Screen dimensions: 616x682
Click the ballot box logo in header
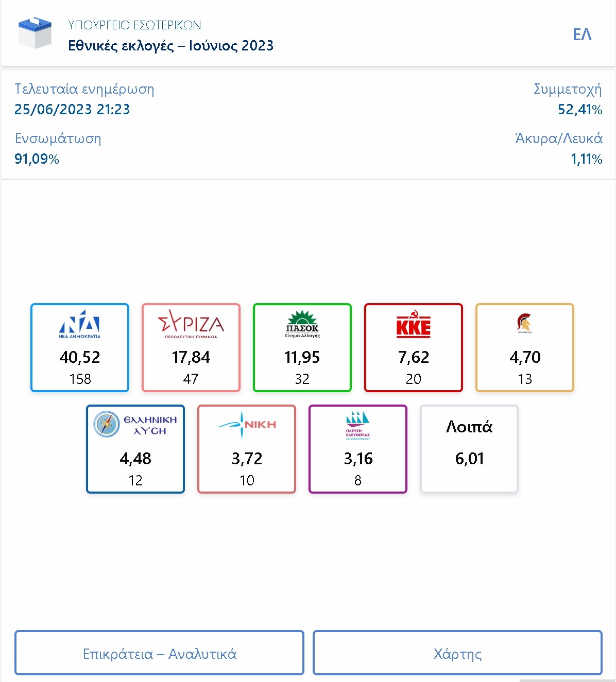(x=36, y=33)
